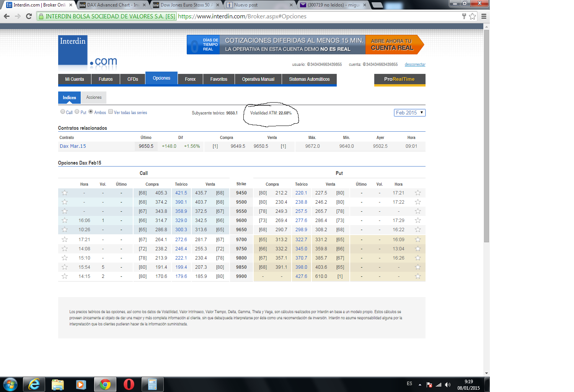The width and height of the screenshot is (574, 392).
Task: Star the 9500 strike put option
Action: (x=418, y=202)
